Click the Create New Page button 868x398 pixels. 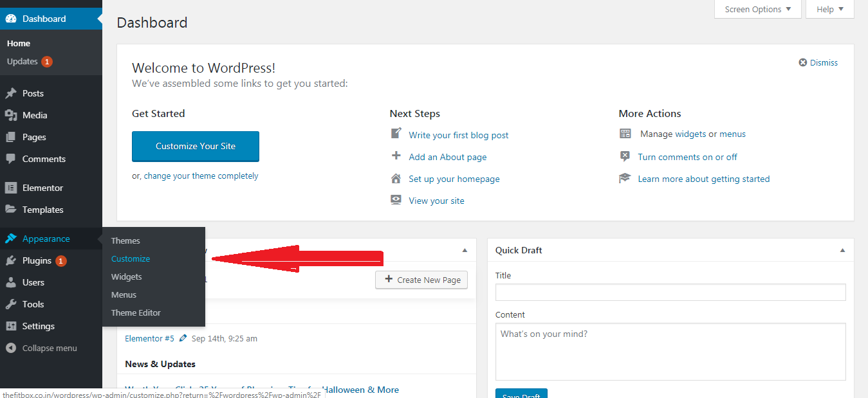click(x=421, y=280)
